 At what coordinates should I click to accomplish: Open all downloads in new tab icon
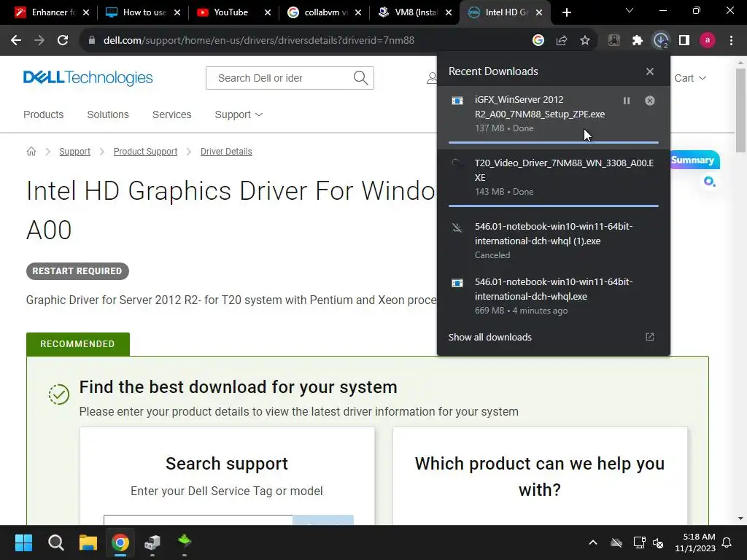[650, 337]
